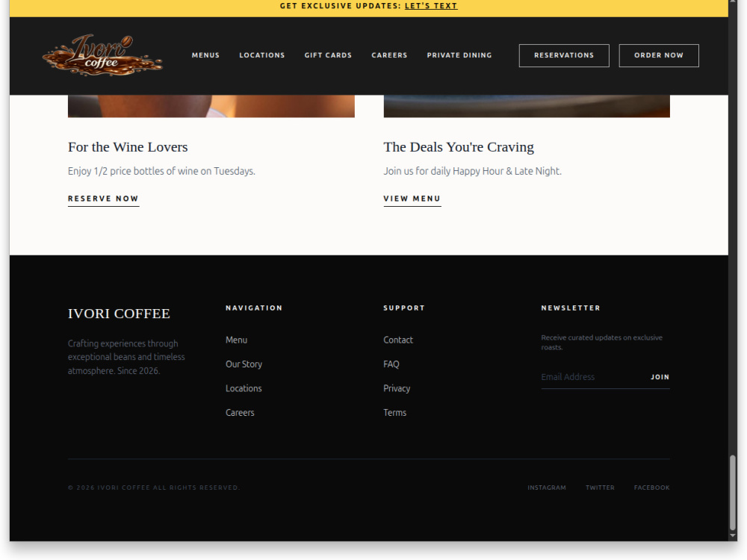Follow the RESERVE NOW link
Viewport: 747px width, 560px height.
103,199
